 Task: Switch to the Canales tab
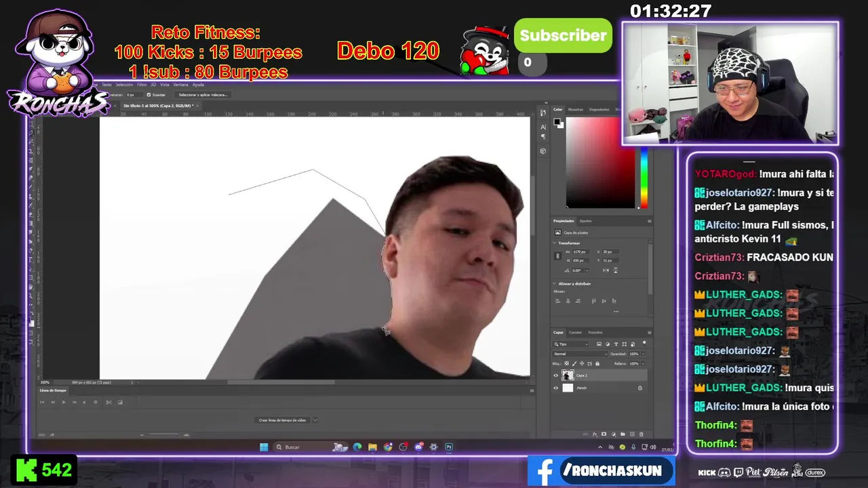pyautogui.click(x=575, y=333)
